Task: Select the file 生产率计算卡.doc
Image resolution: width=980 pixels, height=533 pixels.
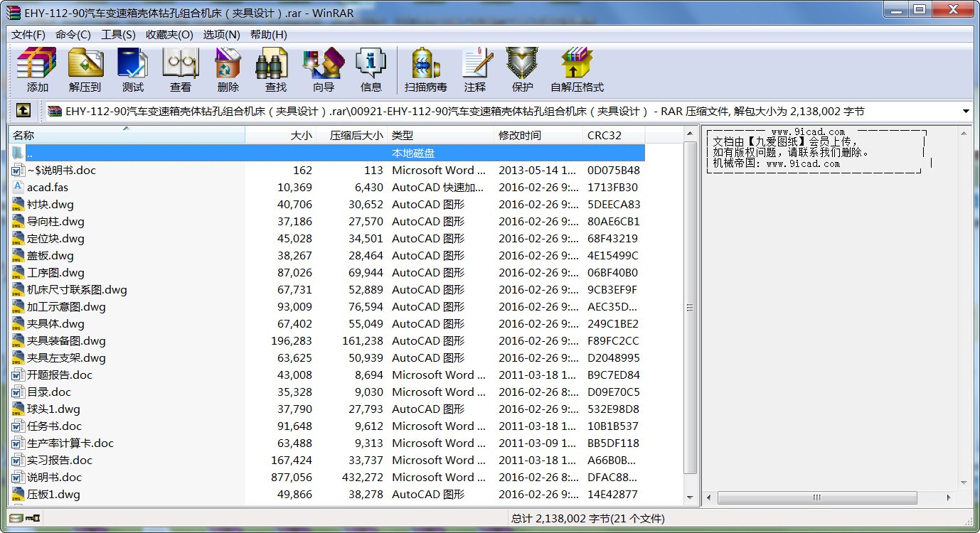Action: [70, 443]
